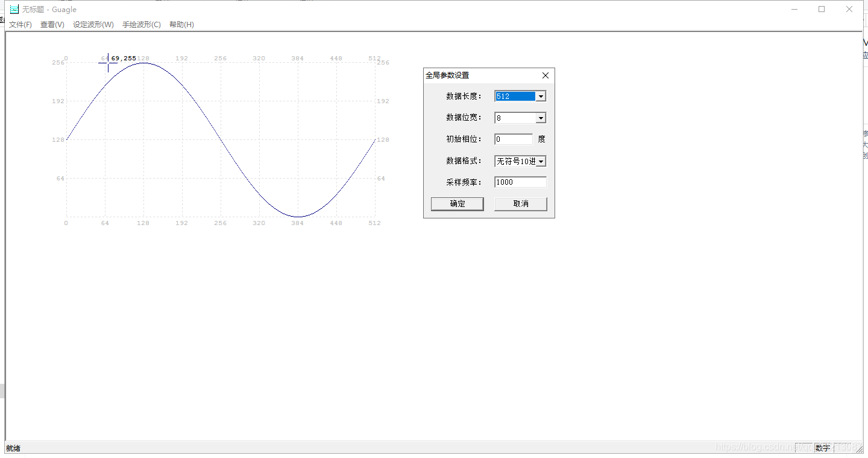Close the Guagle main window

849,9
